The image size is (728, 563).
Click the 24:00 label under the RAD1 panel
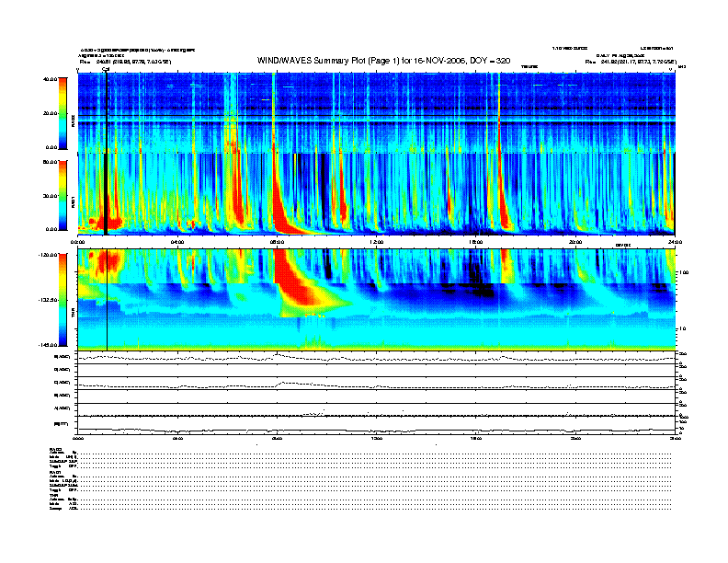[675, 242]
